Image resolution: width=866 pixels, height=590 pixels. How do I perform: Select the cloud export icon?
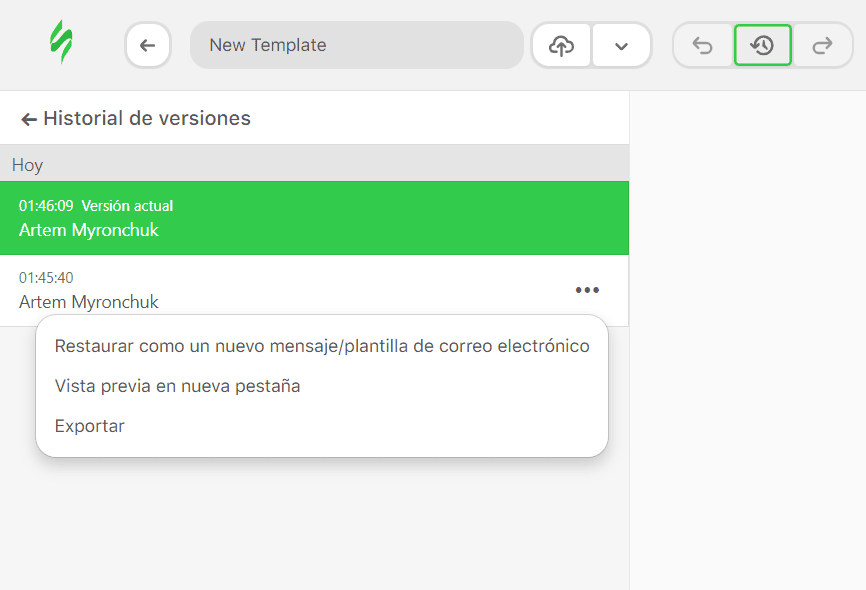[561, 45]
